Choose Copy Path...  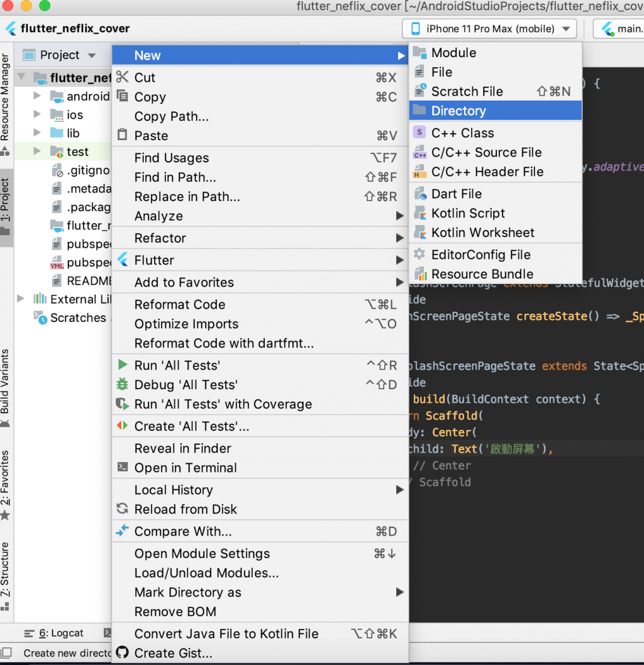point(260,116)
